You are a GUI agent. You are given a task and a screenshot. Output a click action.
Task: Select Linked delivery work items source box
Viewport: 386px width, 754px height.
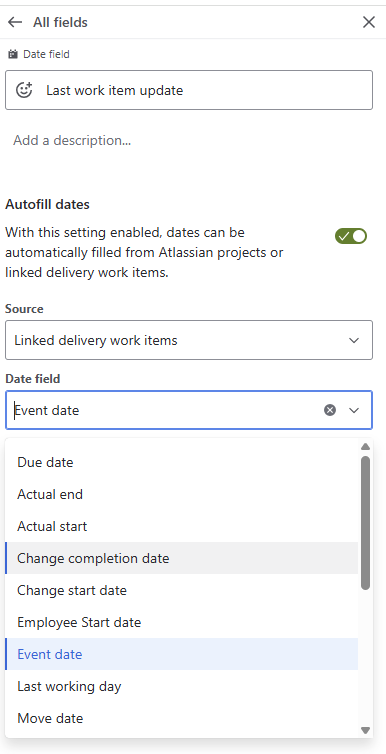tap(189, 340)
